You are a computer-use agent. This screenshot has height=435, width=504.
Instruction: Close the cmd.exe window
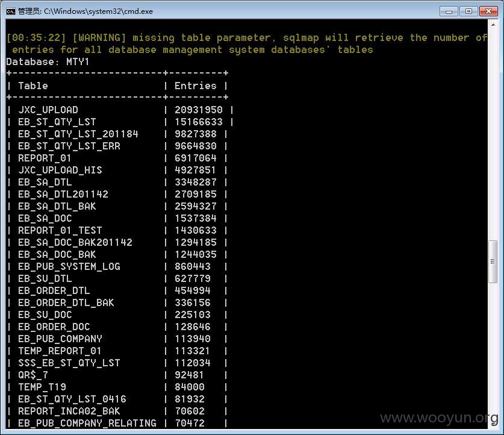(x=488, y=11)
